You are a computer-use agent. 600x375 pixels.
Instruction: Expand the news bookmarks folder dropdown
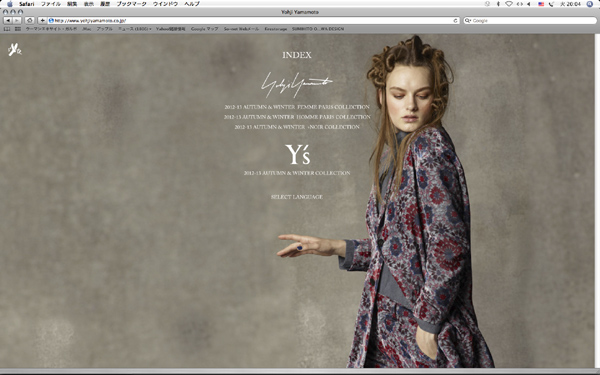point(135,29)
